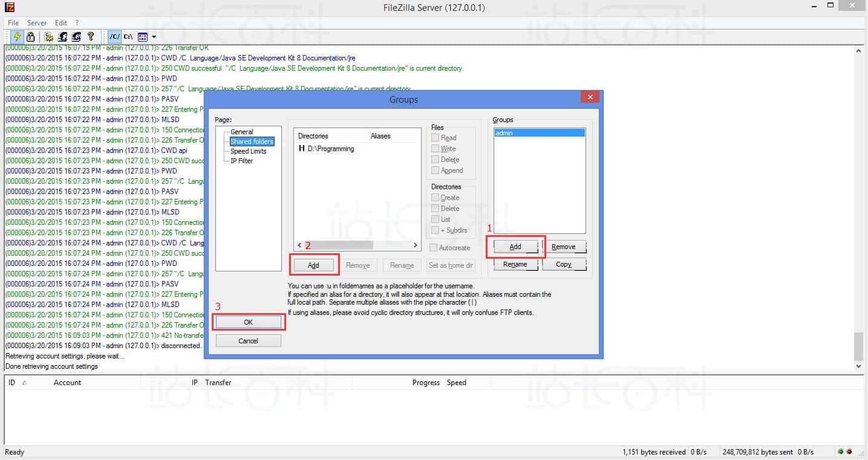The width and height of the screenshot is (868, 460).
Task: Select the C:\ path display toolbar icon
Action: [x=128, y=37]
